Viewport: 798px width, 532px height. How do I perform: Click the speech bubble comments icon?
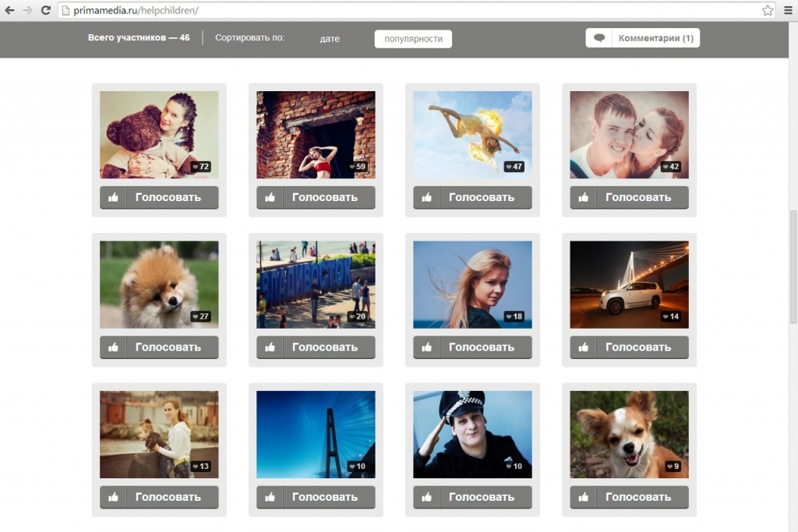pyautogui.click(x=598, y=38)
